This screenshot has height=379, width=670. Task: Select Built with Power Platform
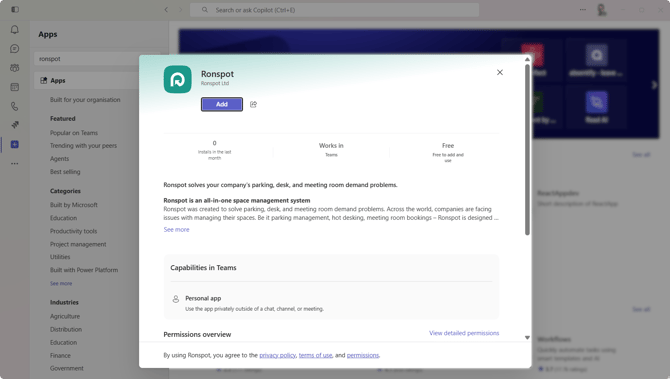point(84,270)
